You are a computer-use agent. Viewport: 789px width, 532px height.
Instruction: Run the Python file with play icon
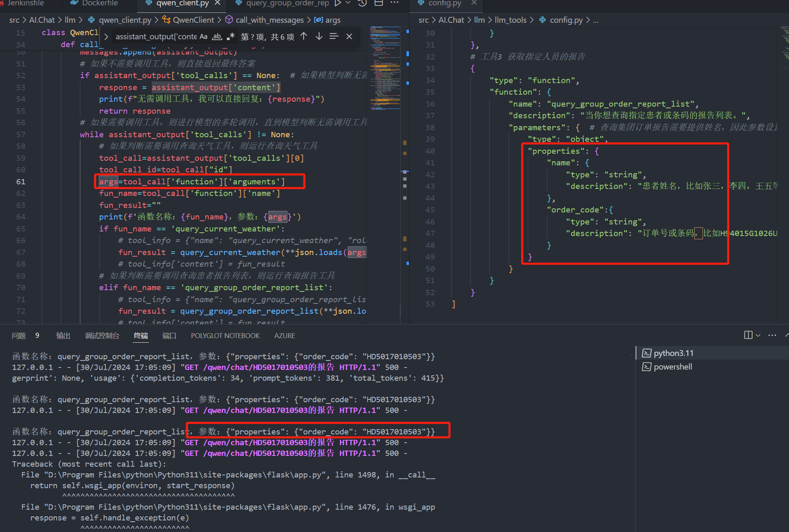[x=338, y=3]
